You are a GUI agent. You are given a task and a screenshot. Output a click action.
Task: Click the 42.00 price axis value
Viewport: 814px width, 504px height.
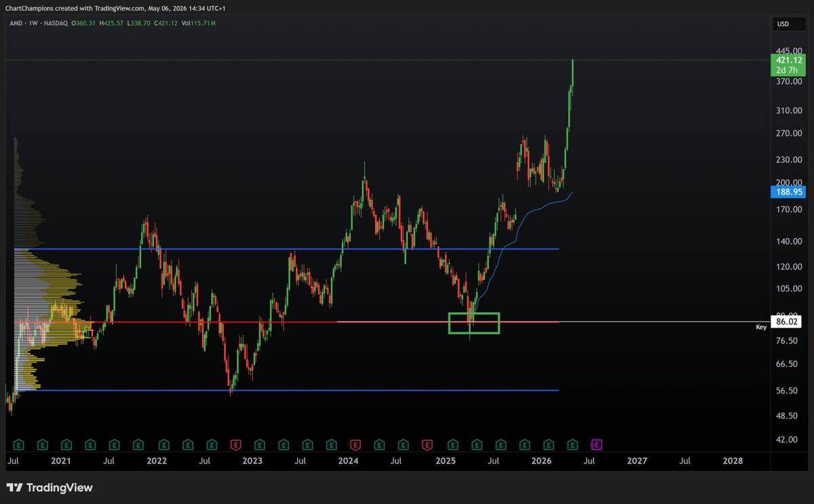786,440
